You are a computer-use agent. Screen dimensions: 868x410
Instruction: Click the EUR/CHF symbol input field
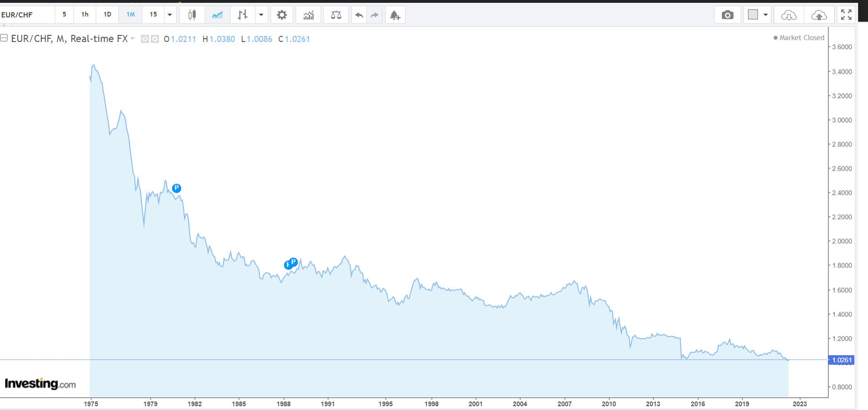click(x=27, y=15)
